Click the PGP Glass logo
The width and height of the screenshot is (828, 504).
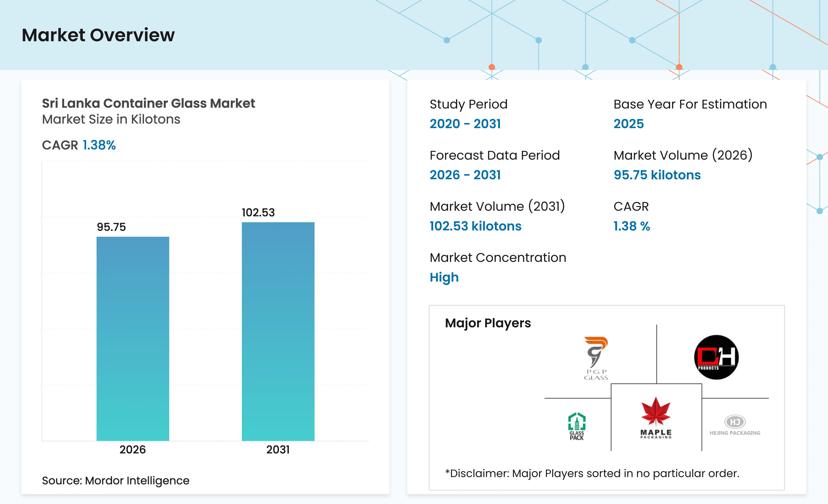(x=596, y=358)
